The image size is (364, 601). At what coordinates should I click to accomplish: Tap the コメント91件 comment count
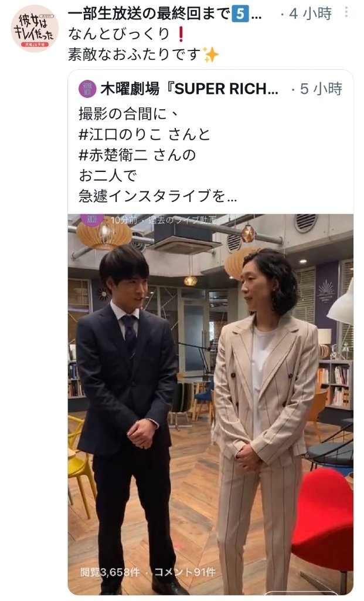click(x=185, y=572)
